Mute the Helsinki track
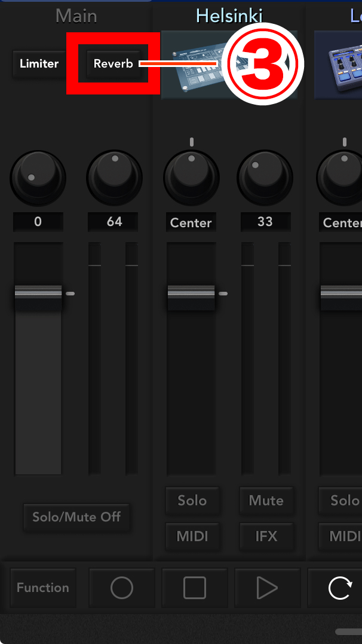 click(x=266, y=500)
